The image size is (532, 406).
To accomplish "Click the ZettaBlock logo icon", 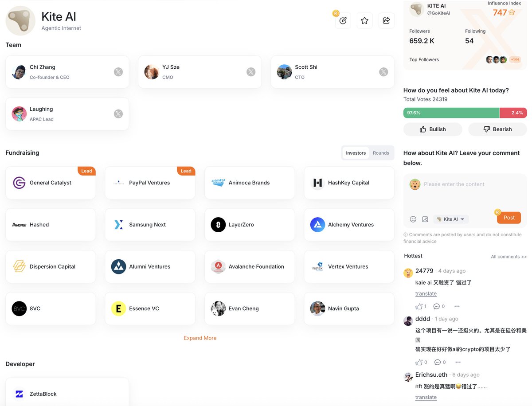I will click(19, 394).
